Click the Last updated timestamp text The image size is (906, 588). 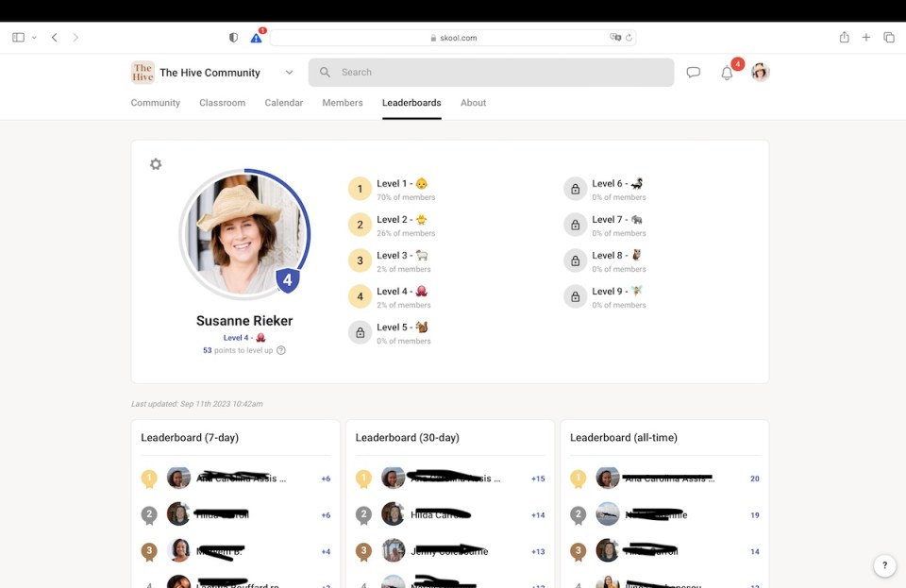click(197, 404)
